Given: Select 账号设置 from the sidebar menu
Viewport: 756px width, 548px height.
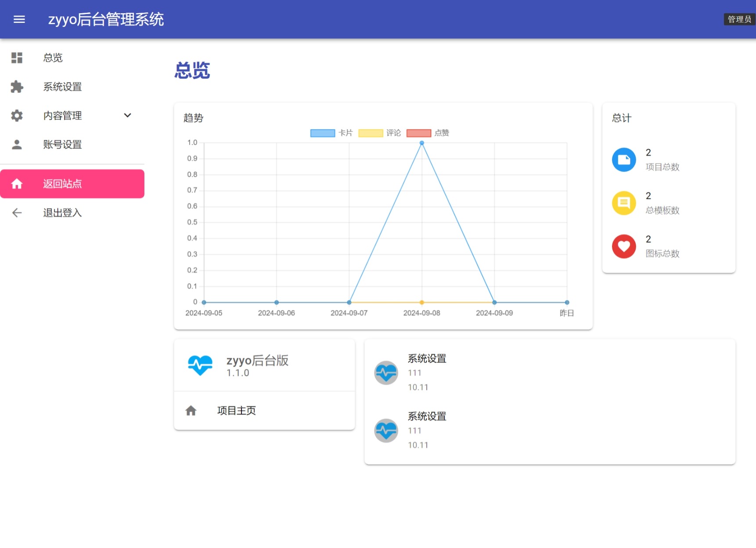Looking at the screenshot, I should [x=62, y=144].
